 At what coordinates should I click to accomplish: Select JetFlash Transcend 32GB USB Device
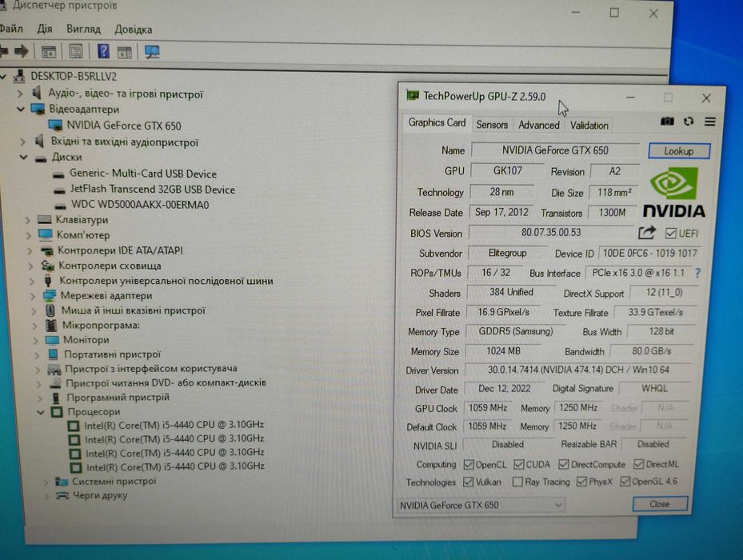coord(153,189)
